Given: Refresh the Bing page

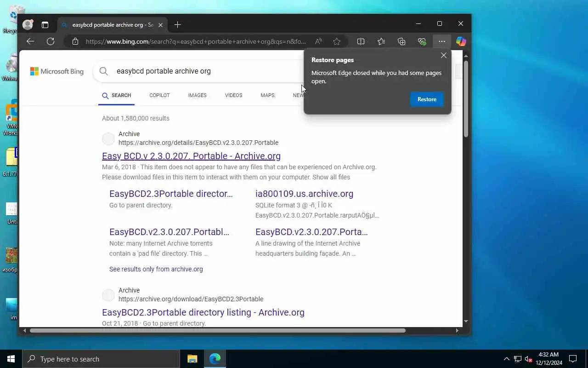Looking at the screenshot, I should pos(51,41).
